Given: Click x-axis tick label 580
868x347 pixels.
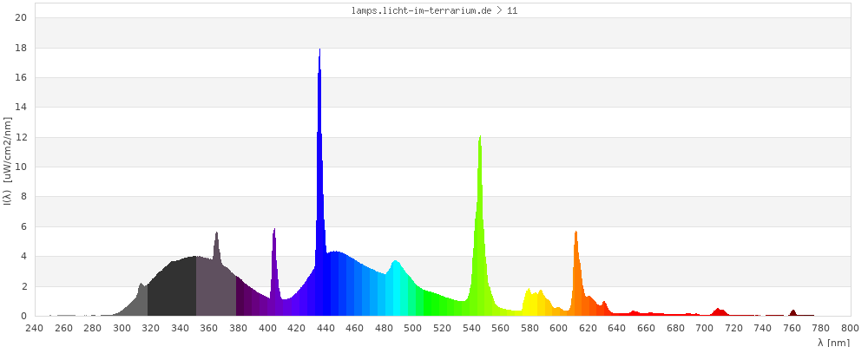Looking at the screenshot, I should click(x=529, y=328).
